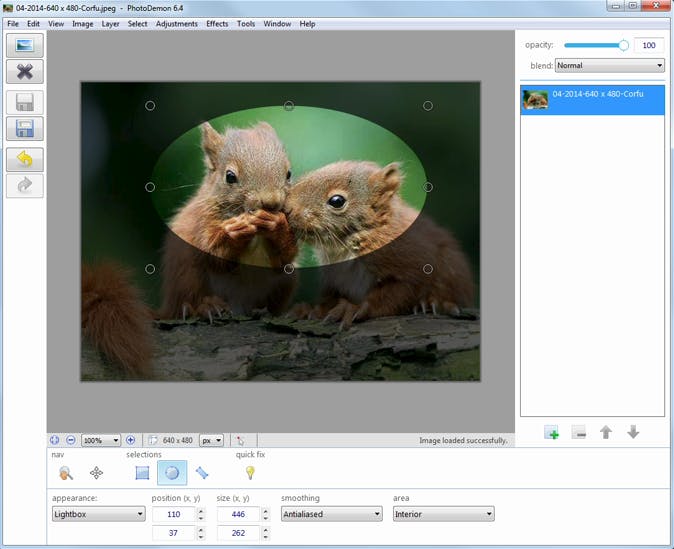Click the layer opacity slider
The width and height of the screenshot is (674, 549).
coord(596,45)
